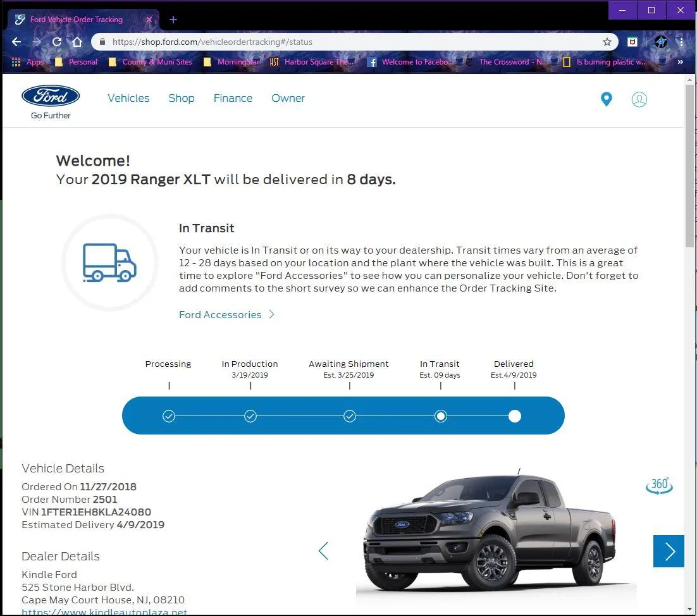Click the Vehicle Details heading
The width and height of the screenshot is (697, 616).
tap(63, 469)
